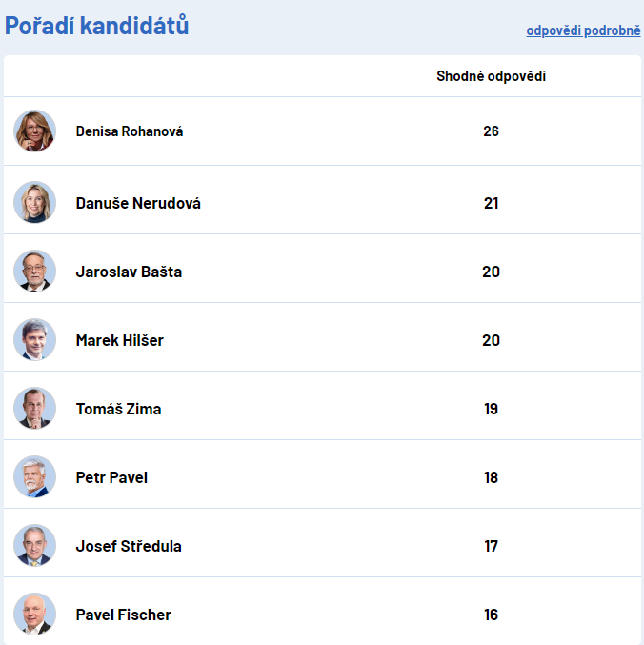
Task: Click Denisa Rohanová's score of 26
Action: click(x=491, y=131)
